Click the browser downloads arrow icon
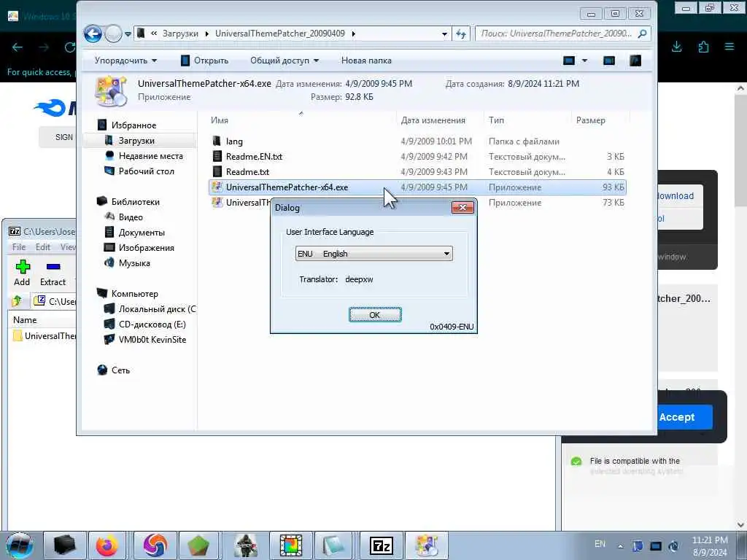The height and width of the screenshot is (560, 747). [676, 47]
